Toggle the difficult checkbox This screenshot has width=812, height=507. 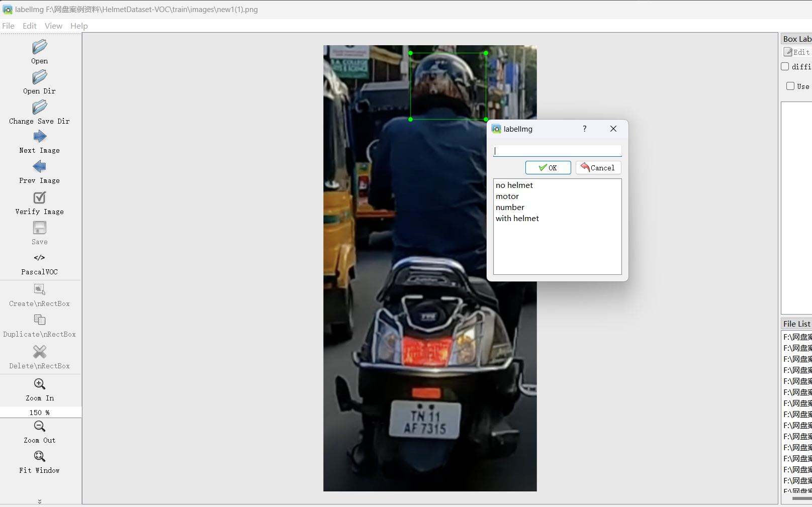785,66
